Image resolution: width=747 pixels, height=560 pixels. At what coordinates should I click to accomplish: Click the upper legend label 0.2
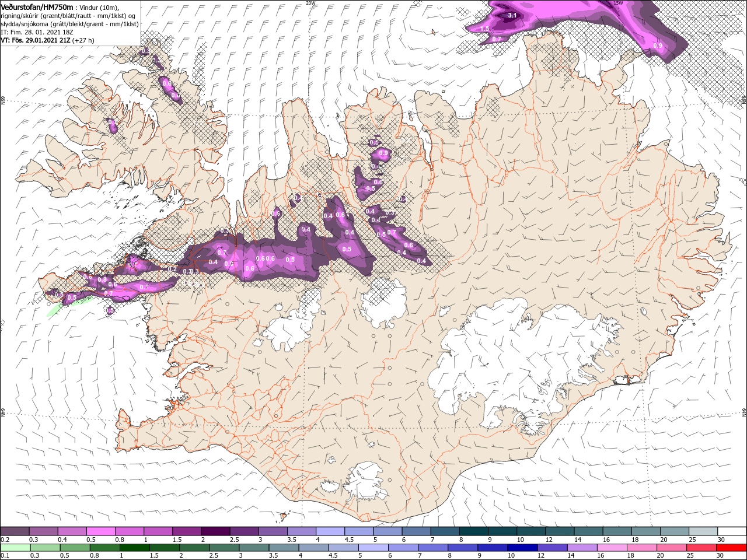coord(5,540)
